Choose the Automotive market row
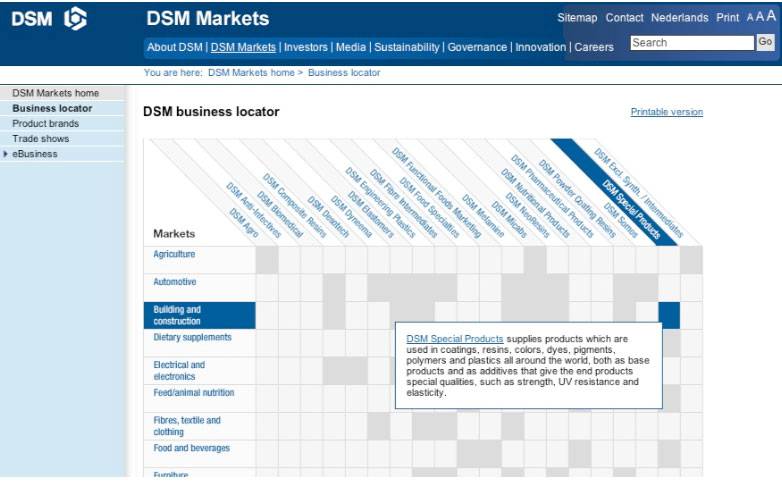 point(175,283)
